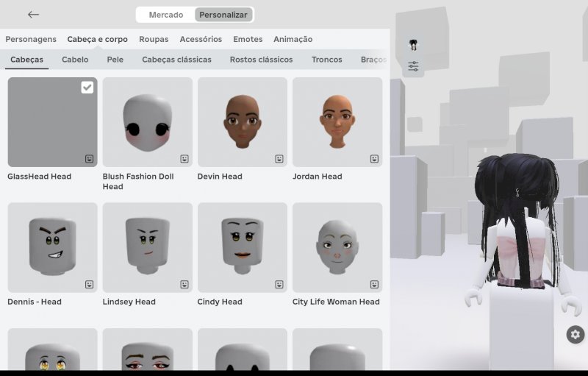This screenshot has height=376, width=588.
Task: Equip the Dennis - Head thumbnail
Action: click(x=52, y=248)
